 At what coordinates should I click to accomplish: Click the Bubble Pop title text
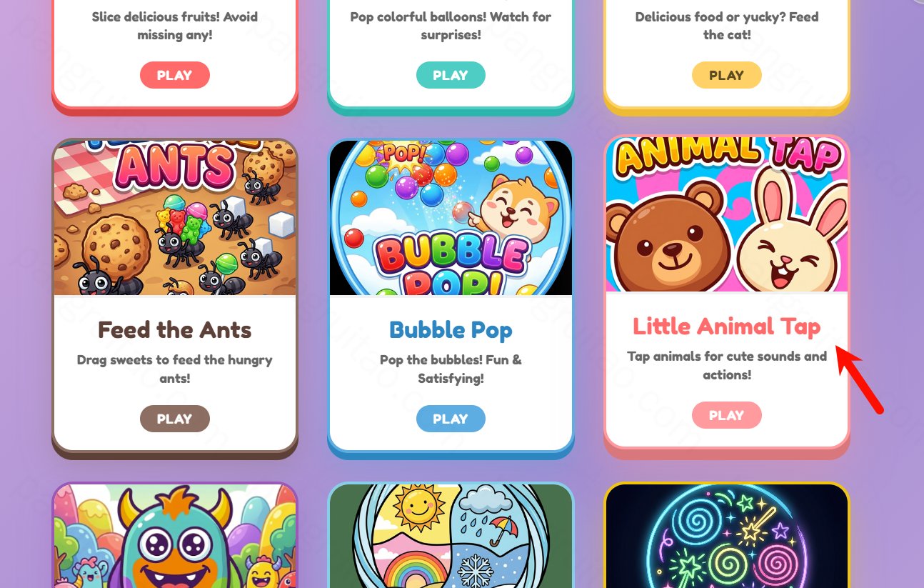coord(451,330)
